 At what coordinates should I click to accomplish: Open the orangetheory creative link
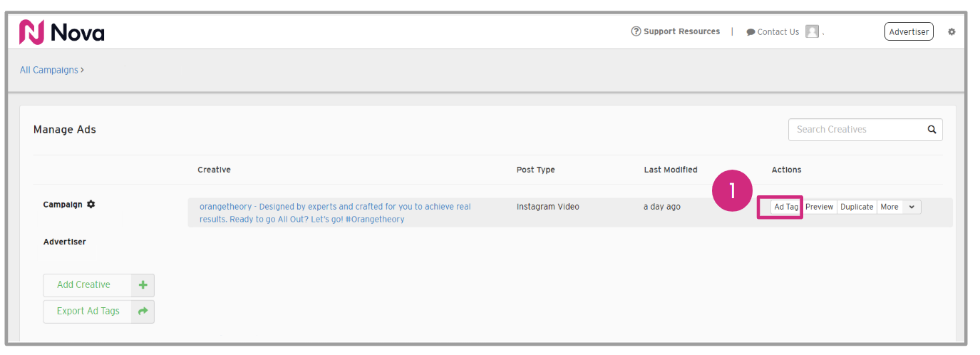pyautogui.click(x=335, y=212)
